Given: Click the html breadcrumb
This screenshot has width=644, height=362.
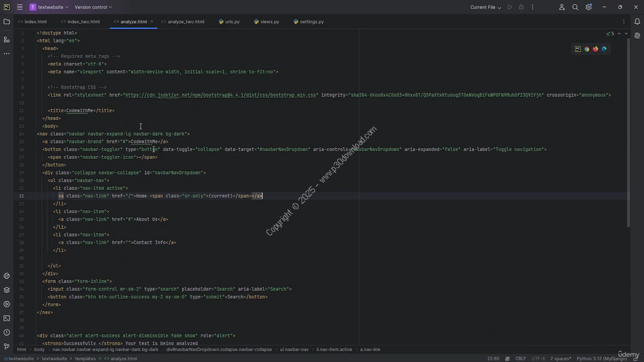Looking at the screenshot, I should click(22, 349).
